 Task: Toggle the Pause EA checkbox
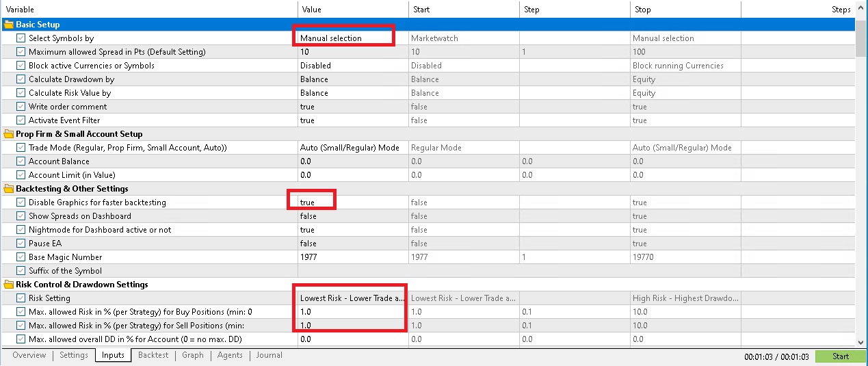(21, 244)
